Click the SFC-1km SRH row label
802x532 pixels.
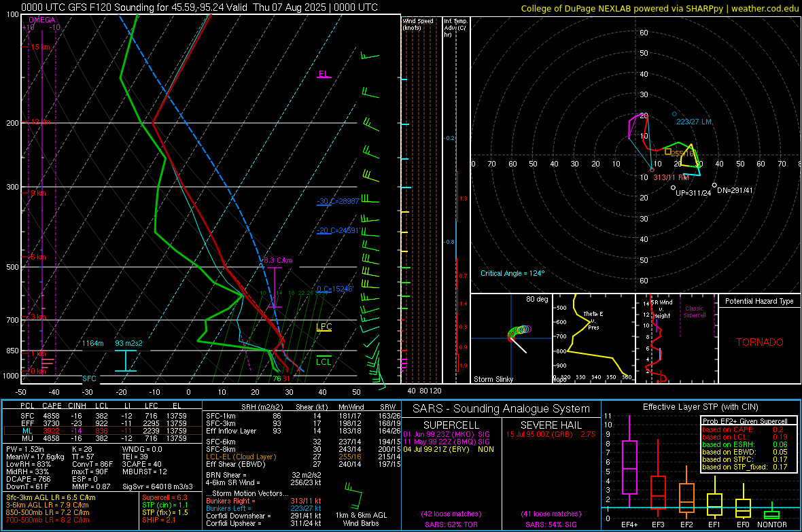(221, 416)
